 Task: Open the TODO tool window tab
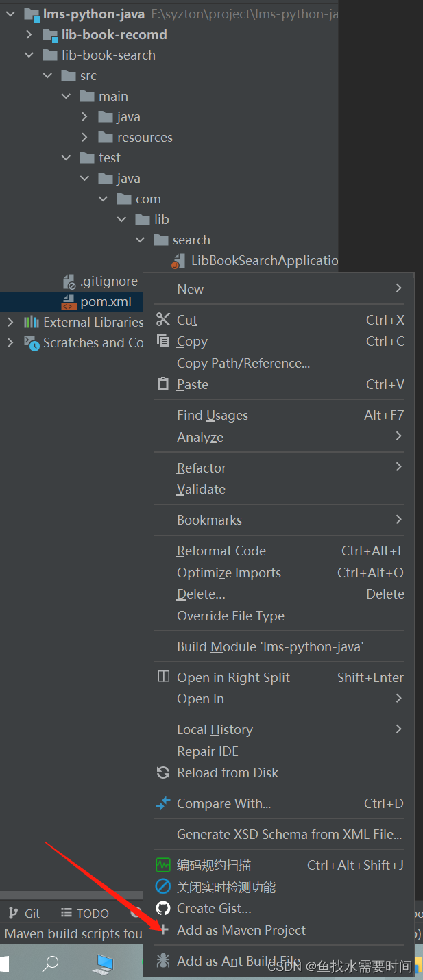tap(84, 913)
